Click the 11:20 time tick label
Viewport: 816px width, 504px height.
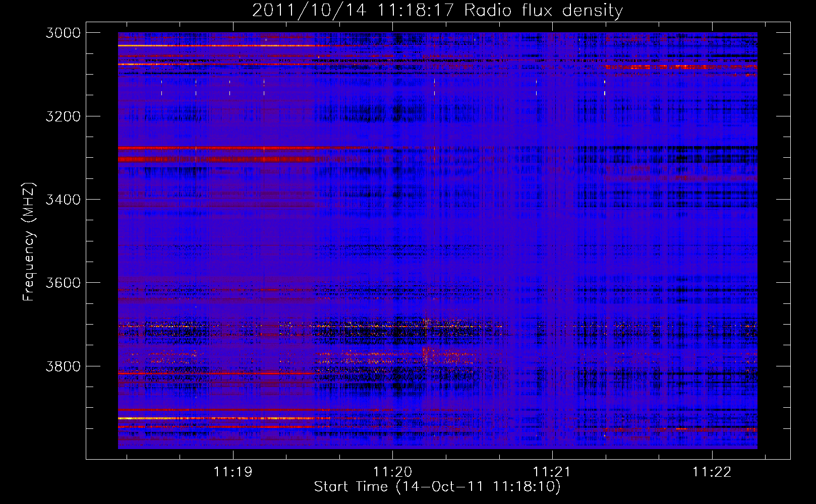[392, 472]
